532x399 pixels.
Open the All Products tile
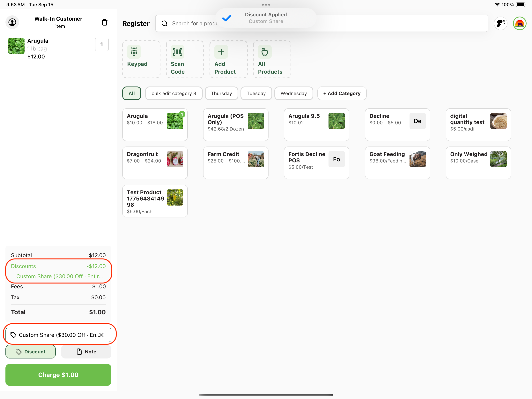272,59
